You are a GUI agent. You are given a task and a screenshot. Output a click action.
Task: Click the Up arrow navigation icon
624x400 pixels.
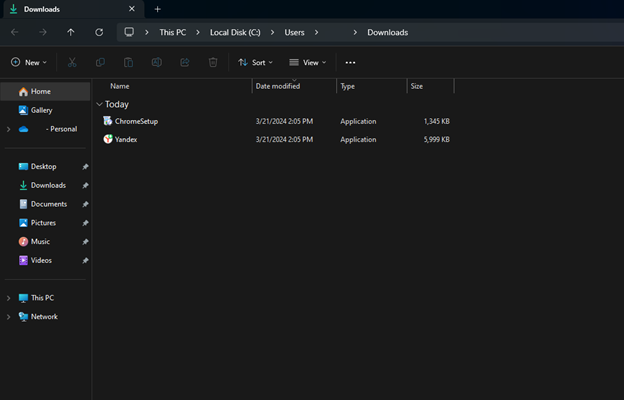click(71, 32)
